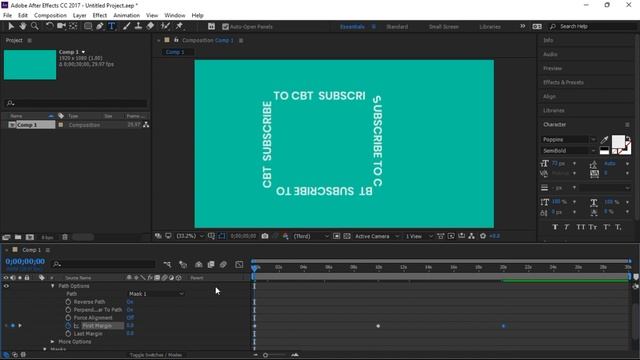Open the File menu
This screenshot has height=360, width=640.
coord(7,15)
